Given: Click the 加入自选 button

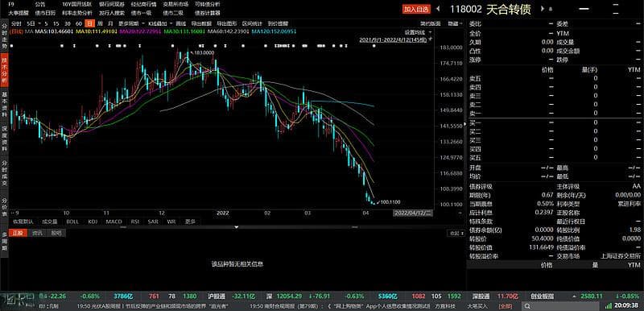Looking at the screenshot, I should pyautogui.click(x=416, y=9).
